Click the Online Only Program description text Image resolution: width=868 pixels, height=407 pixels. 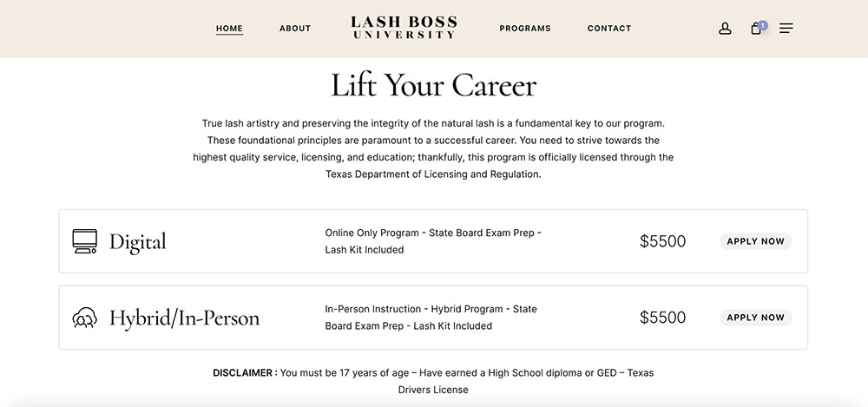(x=432, y=241)
